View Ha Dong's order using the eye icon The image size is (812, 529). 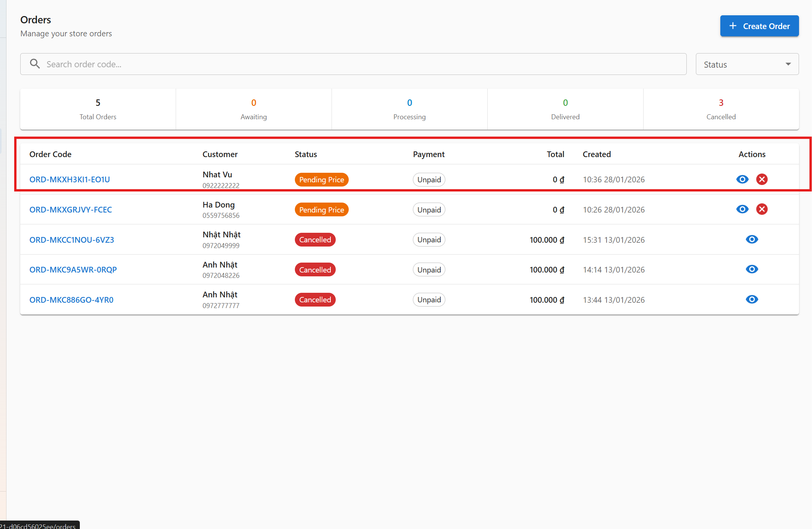click(742, 209)
